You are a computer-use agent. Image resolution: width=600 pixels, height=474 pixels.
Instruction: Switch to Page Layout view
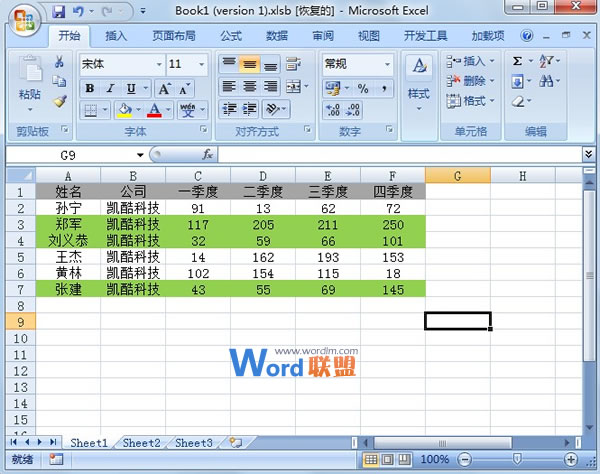pyautogui.click(x=387, y=459)
